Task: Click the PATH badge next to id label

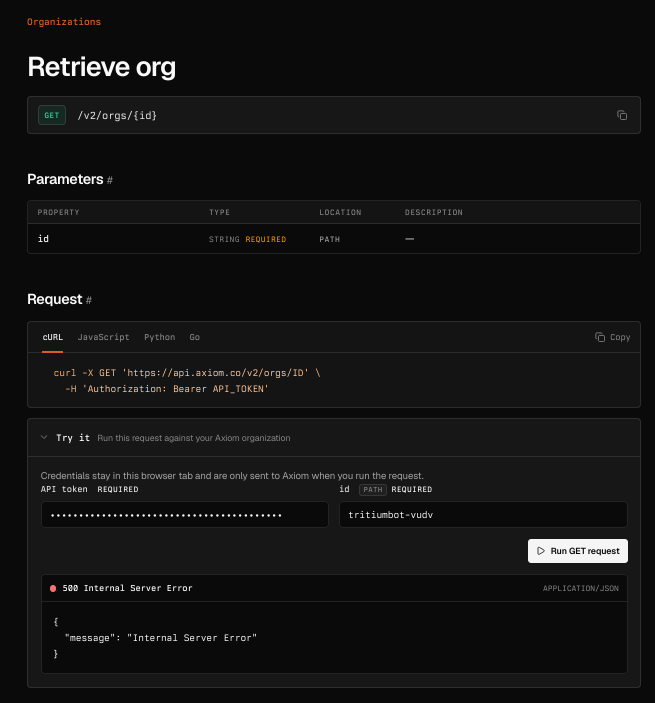Action: pos(373,490)
